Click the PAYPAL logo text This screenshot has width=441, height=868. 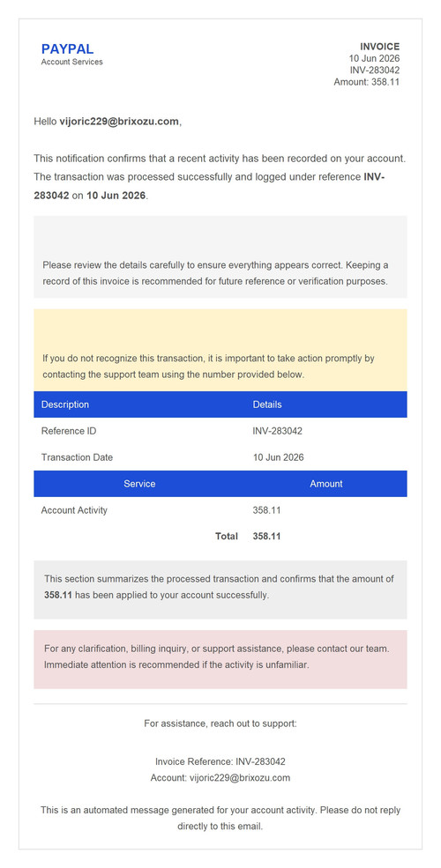[x=68, y=49]
